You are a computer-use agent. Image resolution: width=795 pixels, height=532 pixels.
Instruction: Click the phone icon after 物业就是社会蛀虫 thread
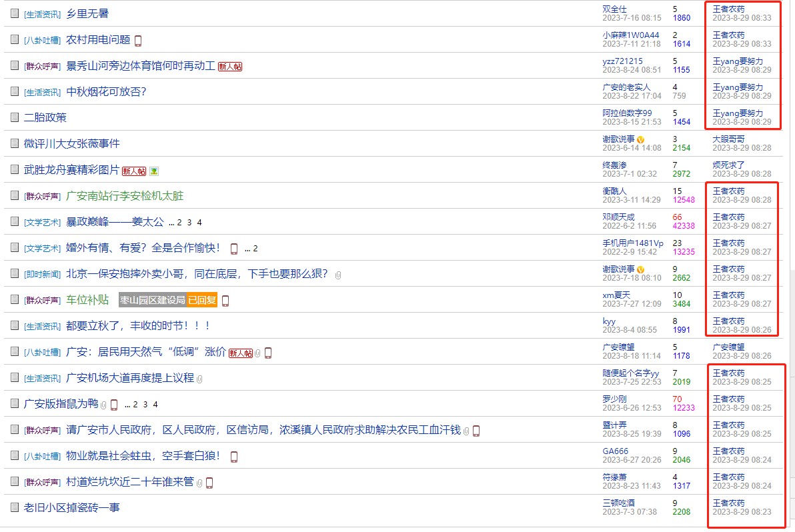(x=234, y=457)
